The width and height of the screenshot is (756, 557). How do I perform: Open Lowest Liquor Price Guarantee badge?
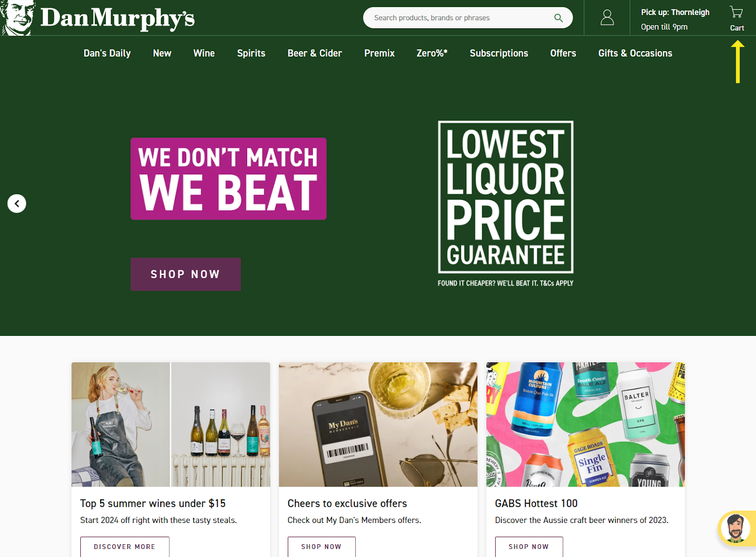(x=506, y=204)
